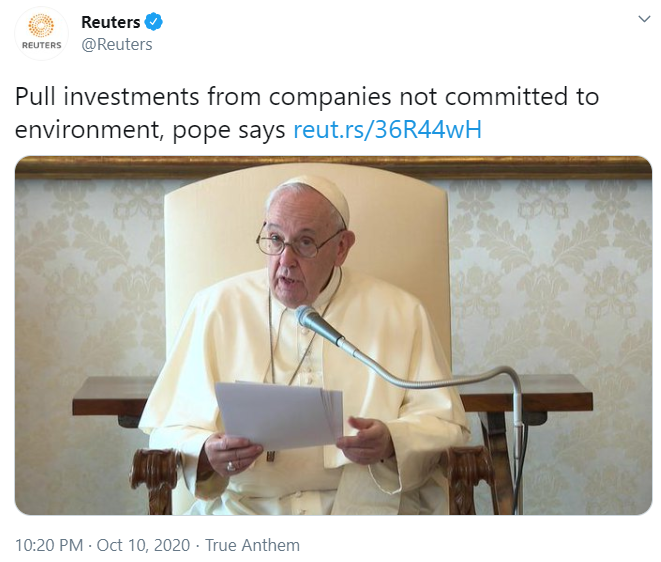The image size is (661, 562).
Task: Click the REUTERS wordmark under the logo
Action: [41, 46]
